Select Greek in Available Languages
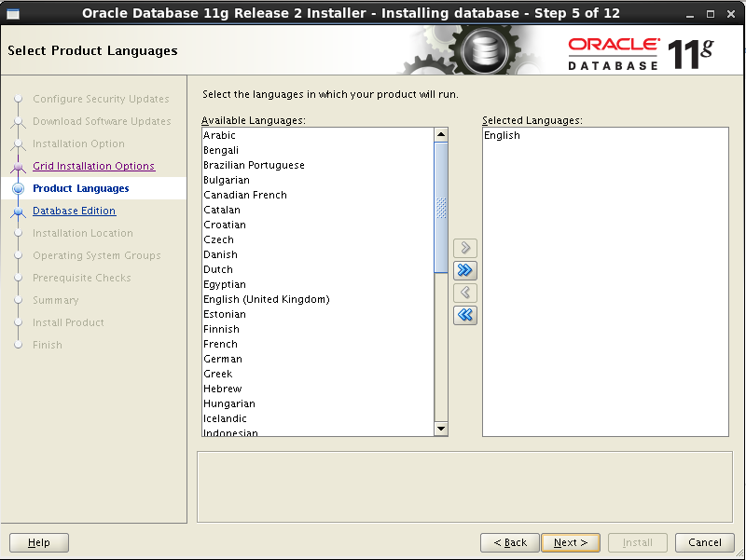This screenshot has height=560, width=746. coord(318,374)
